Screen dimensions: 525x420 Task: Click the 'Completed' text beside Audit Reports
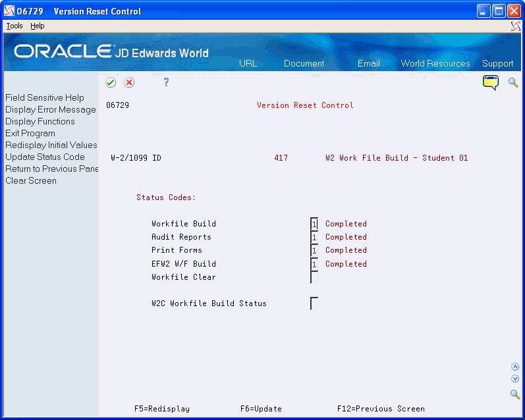346,237
